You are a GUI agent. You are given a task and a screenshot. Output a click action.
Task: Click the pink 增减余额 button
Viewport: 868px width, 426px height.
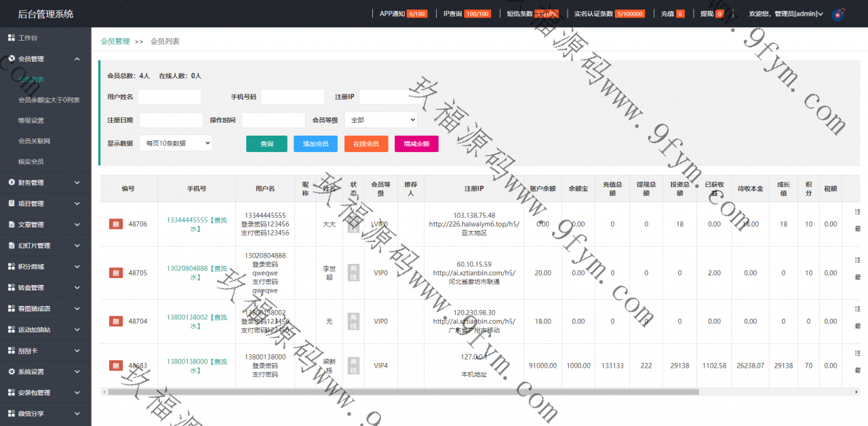coord(416,144)
